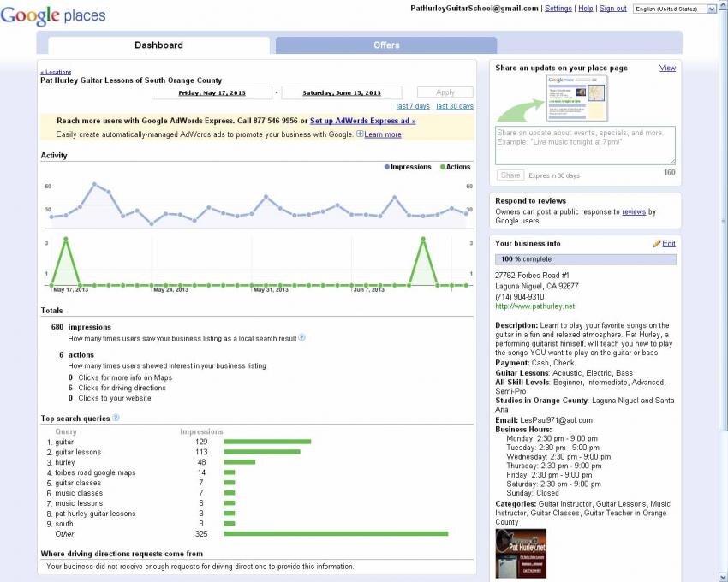Click the 'guitar' query row text
This screenshot has width=728, height=582.
click(64, 442)
